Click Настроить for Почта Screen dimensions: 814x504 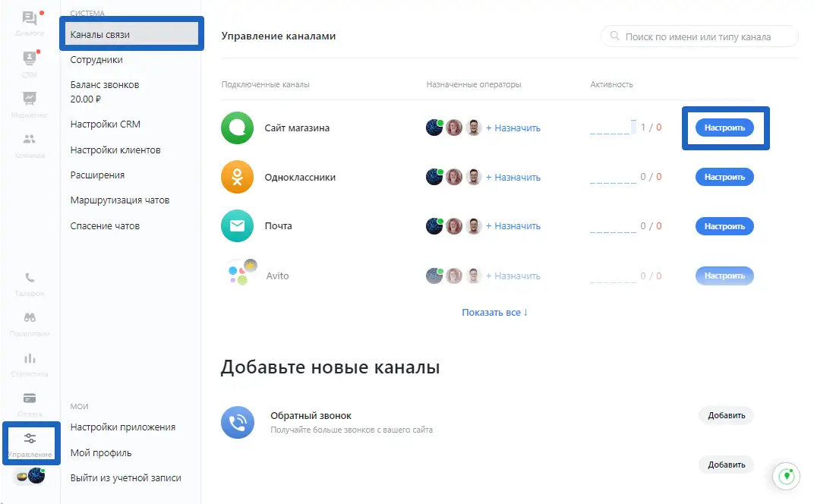[724, 226]
